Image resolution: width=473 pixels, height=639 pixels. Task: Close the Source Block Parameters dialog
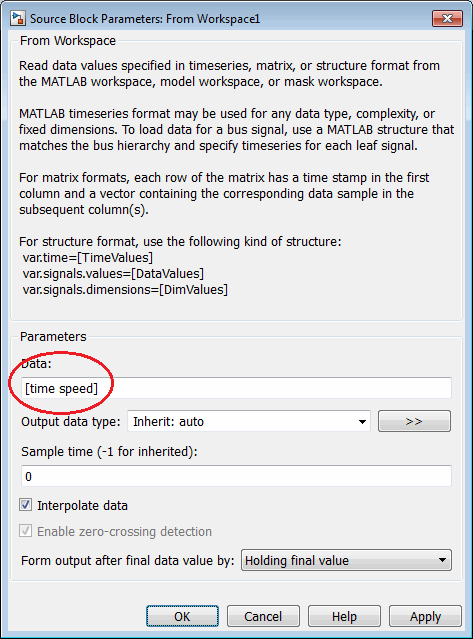click(x=447, y=19)
